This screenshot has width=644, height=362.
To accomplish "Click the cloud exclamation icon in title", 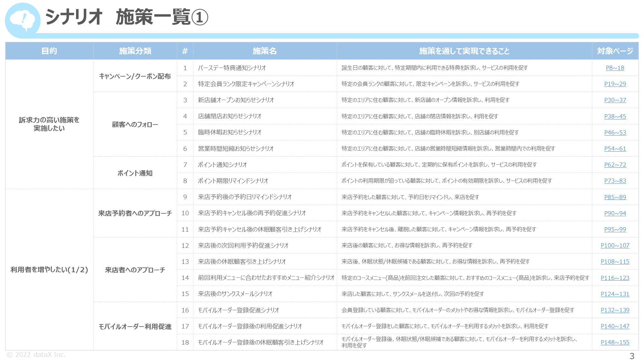I will point(23,20).
